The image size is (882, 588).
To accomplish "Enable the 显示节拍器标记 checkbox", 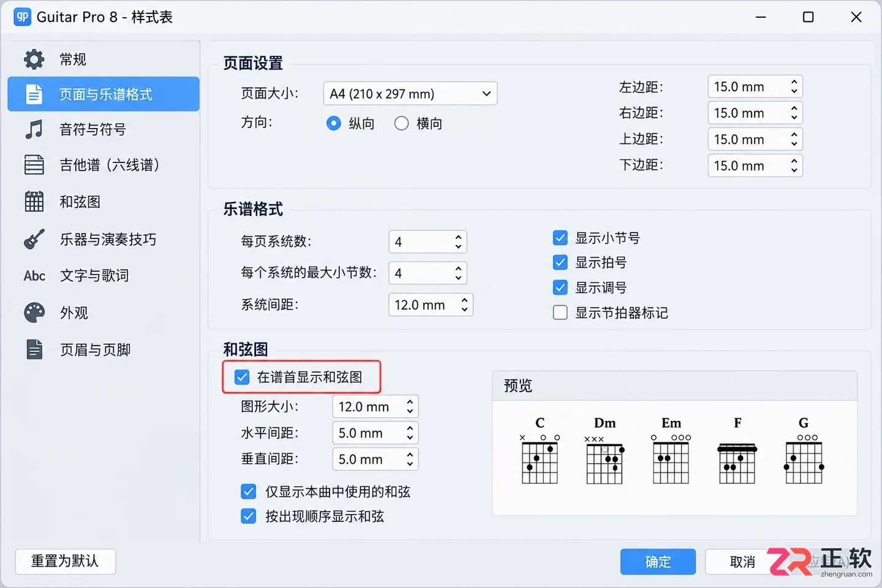I will pos(560,313).
